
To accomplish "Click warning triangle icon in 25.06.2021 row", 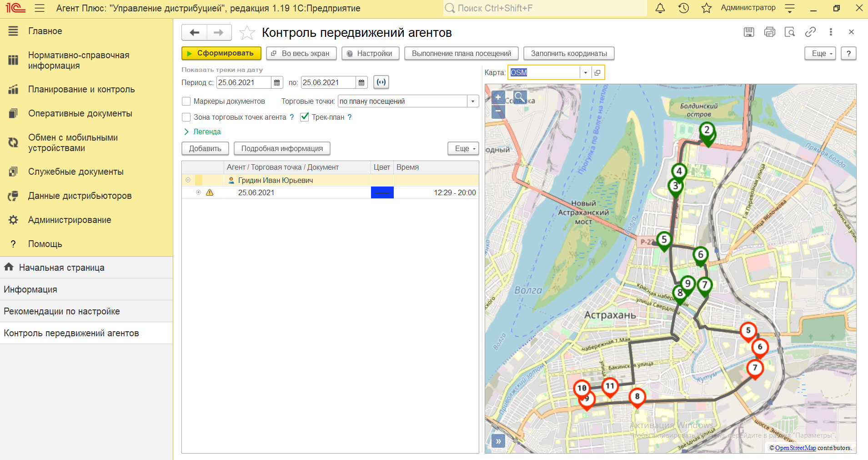I will pyautogui.click(x=210, y=192).
